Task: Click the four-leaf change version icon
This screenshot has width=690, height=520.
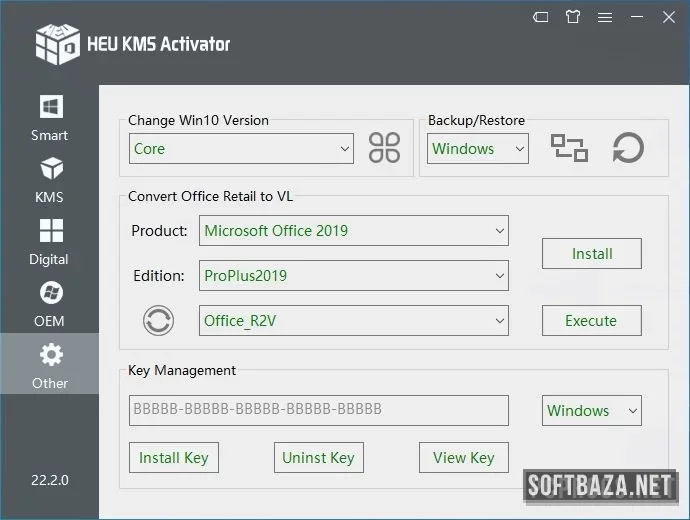Action: click(x=384, y=148)
